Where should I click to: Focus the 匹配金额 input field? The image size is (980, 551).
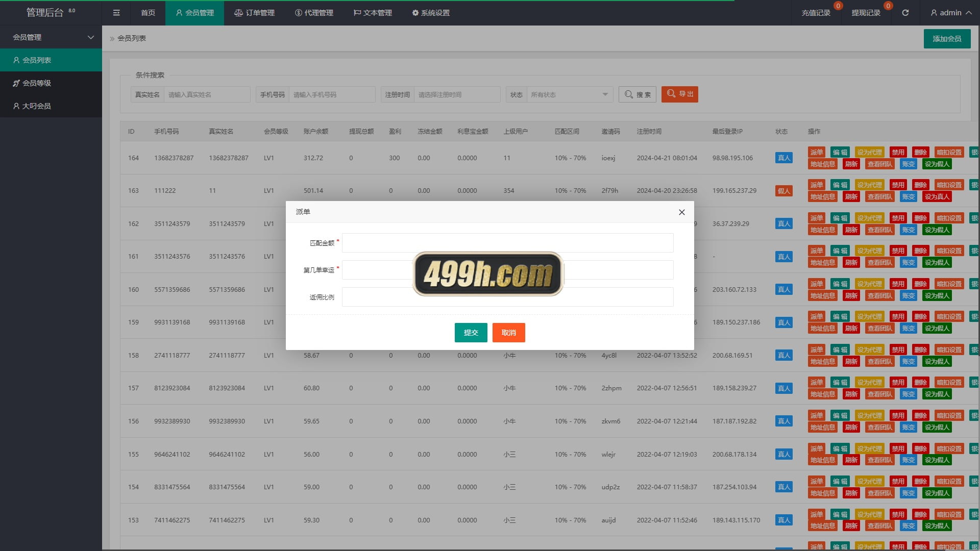pyautogui.click(x=507, y=243)
